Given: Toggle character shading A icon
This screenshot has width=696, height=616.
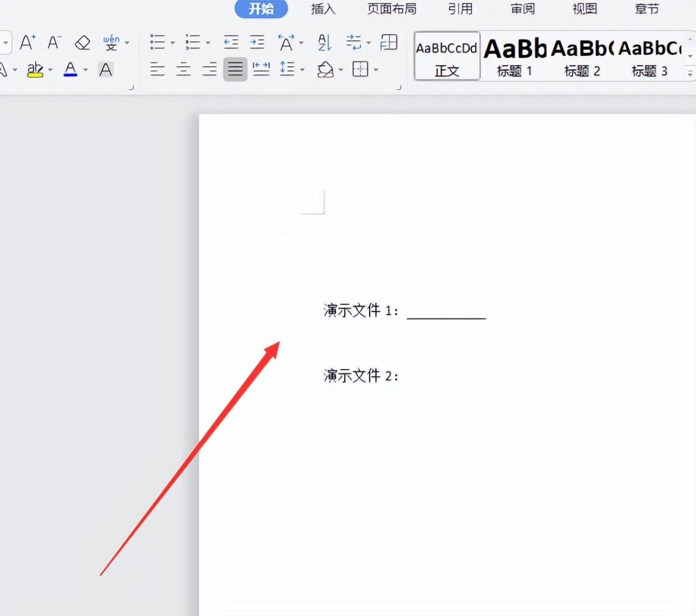Looking at the screenshot, I should coord(105,69).
